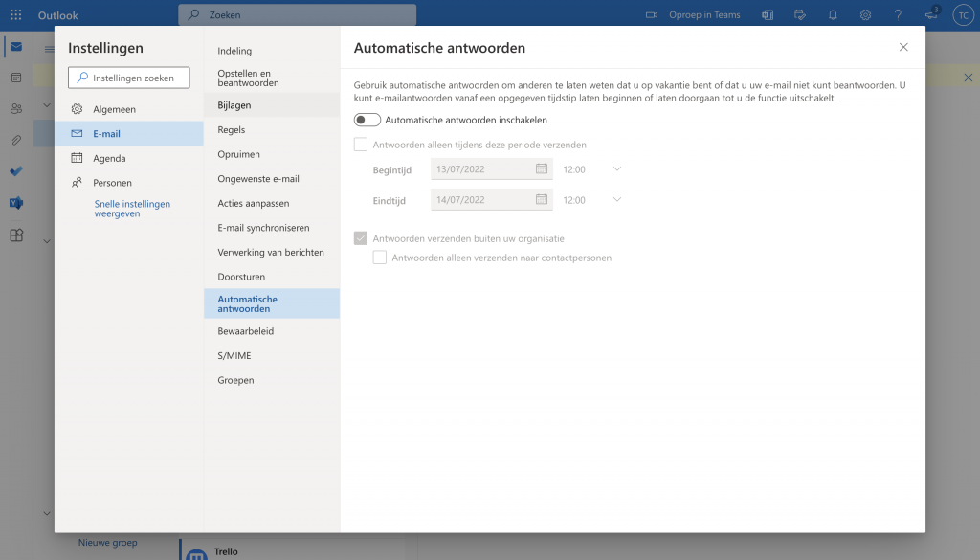The image size is (980, 560).
Task: Toggle Automatische antwoorden inschakelen switch
Action: (367, 120)
